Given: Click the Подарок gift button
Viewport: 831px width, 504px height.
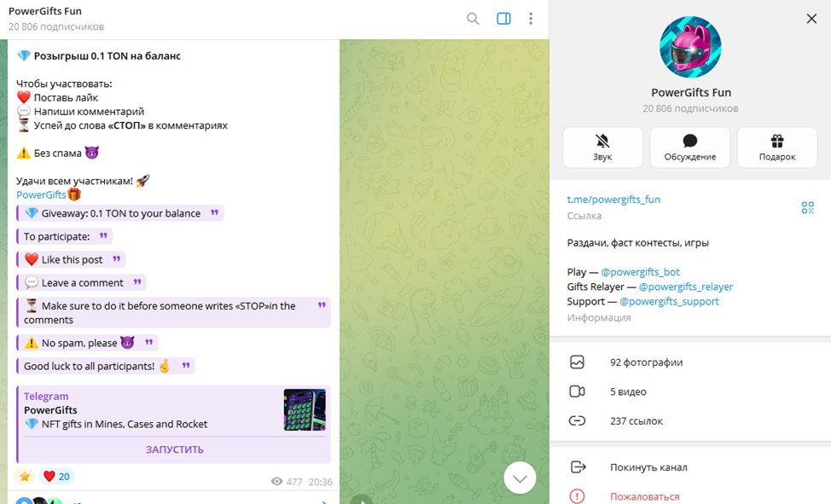Looking at the screenshot, I should coord(777,148).
